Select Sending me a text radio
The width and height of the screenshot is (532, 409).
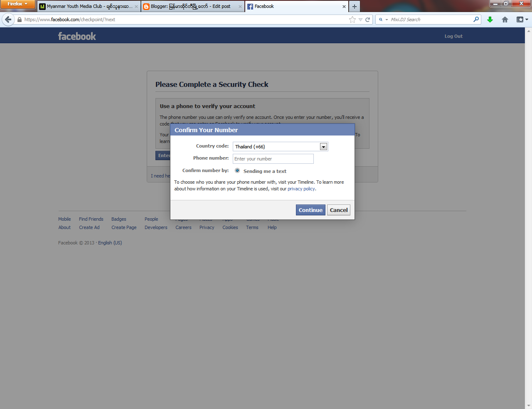(237, 170)
